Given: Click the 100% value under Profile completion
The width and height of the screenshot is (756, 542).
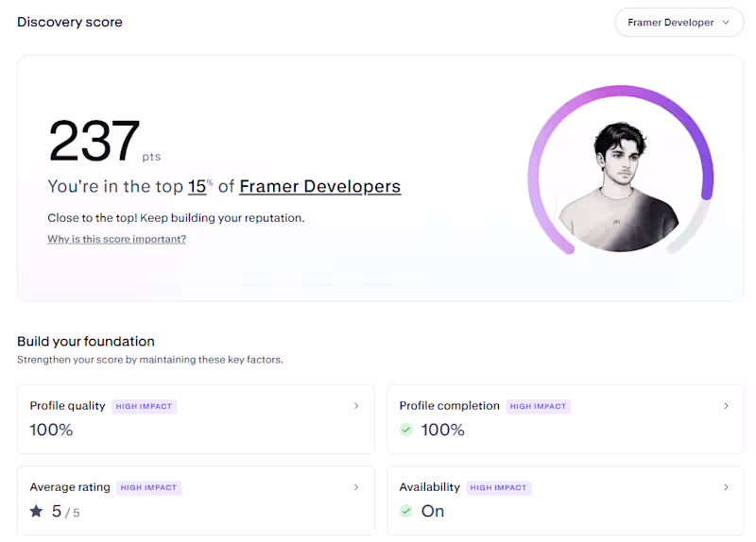Looking at the screenshot, I should point(442,430).
